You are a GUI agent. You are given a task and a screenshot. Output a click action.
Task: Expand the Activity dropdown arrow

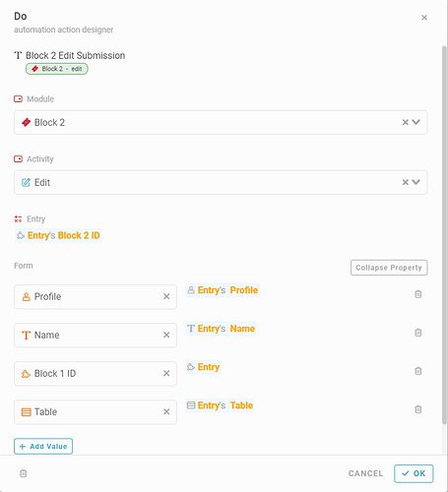pyautogui.click(x=416, y=182)
